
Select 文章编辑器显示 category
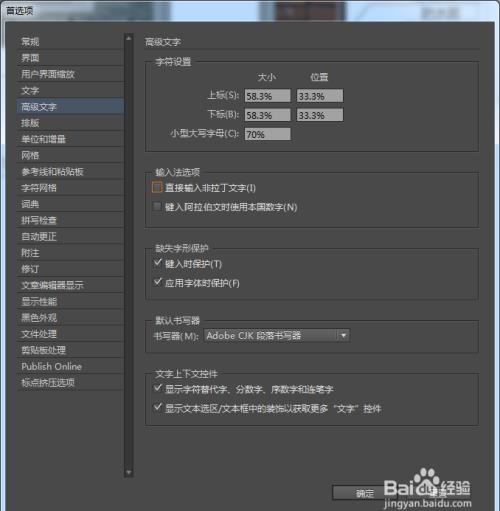click(x=70, y=285)
